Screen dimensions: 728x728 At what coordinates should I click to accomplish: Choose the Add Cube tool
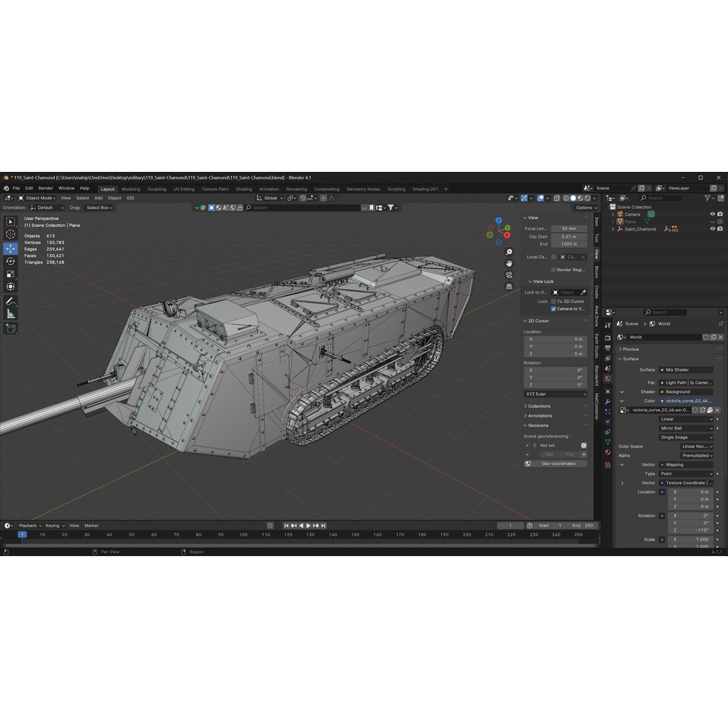pos(9,328)
